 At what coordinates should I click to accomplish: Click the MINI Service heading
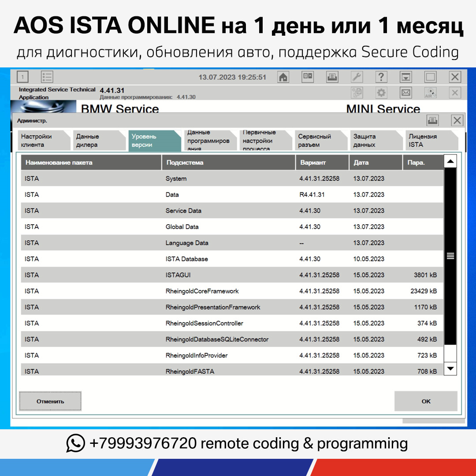click(383, 108)
